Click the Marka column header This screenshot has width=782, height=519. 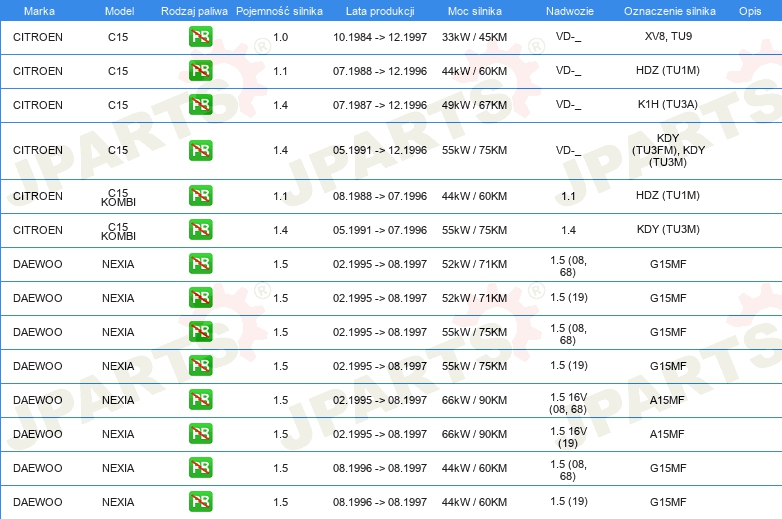tap(39, 11)
